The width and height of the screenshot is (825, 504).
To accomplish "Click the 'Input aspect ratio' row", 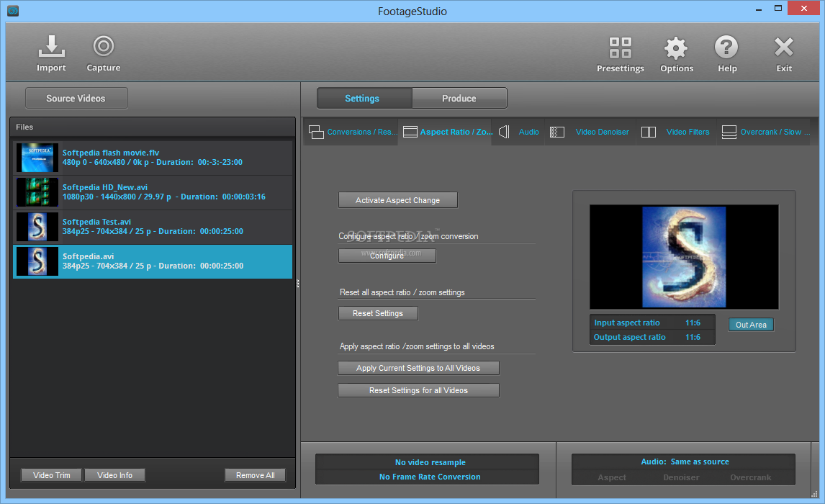I will (652, 323).
